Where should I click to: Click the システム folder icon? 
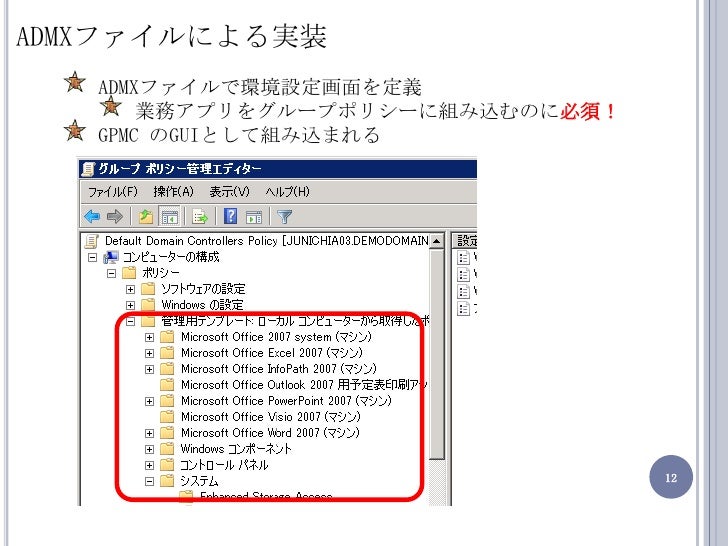click(167, 481)
